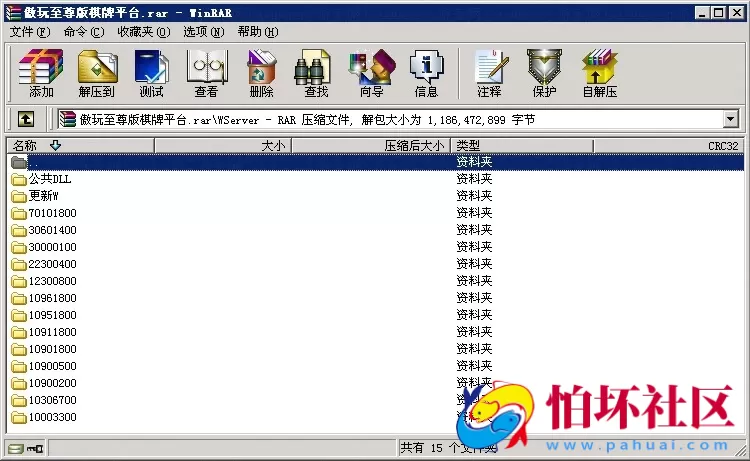Select folder name 10901800
750x461 pixels.
click(53, 349)
